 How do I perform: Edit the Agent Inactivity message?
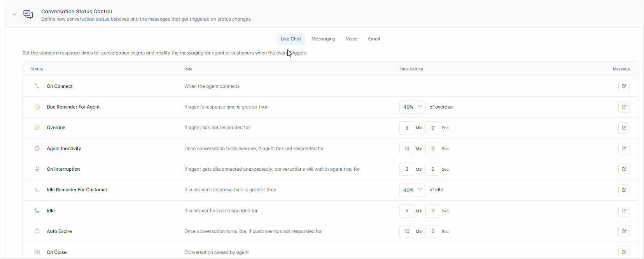click(624, 149)
